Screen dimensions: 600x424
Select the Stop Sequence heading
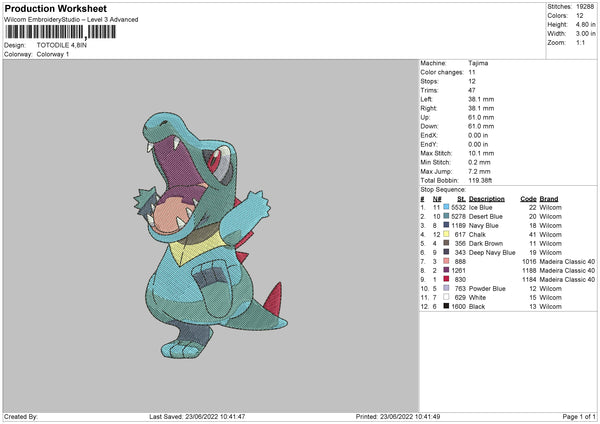coord(442,188)
